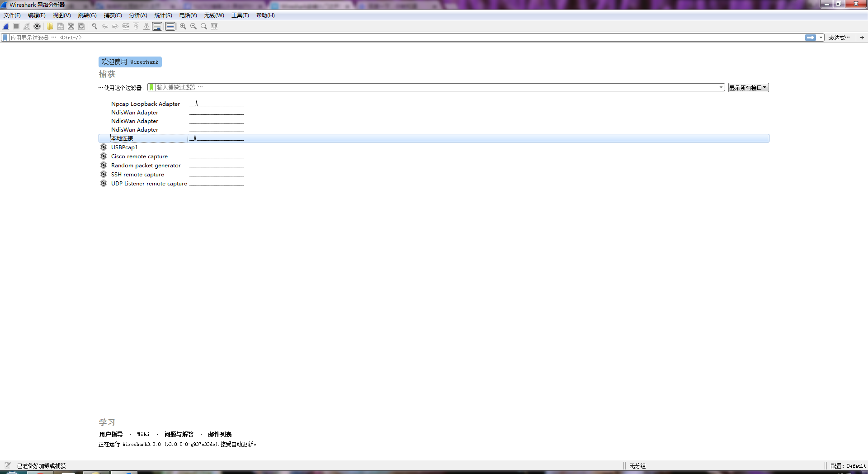Open capture options gear icon
This screenshot has height=474, width=868.
37,26
